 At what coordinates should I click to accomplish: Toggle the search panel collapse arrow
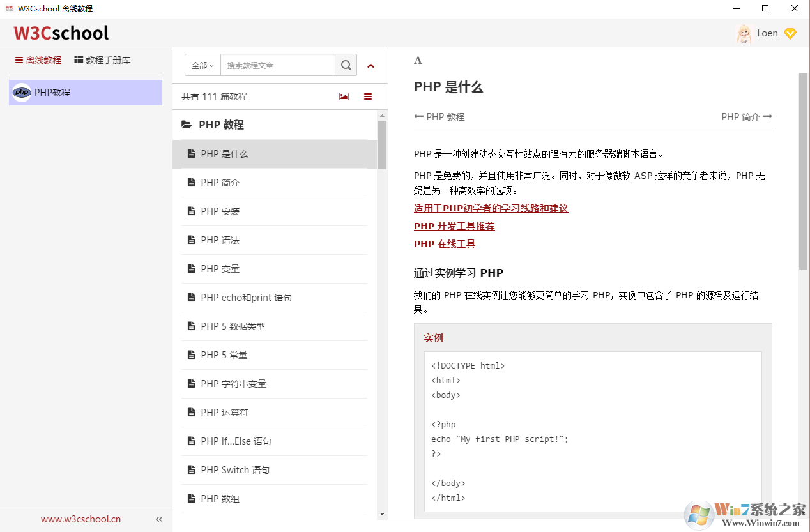371,65
